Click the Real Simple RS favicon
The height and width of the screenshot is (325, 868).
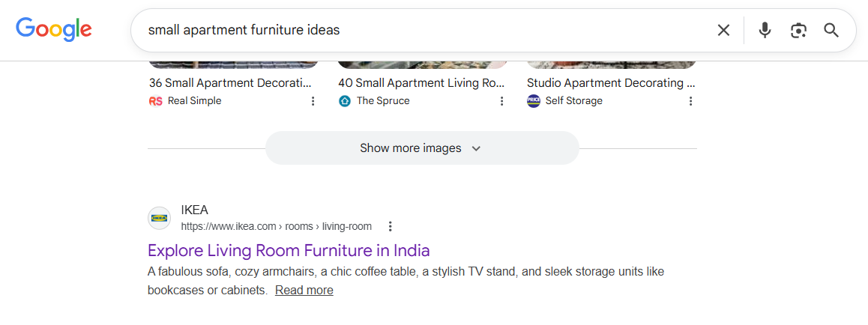point(156,101)
